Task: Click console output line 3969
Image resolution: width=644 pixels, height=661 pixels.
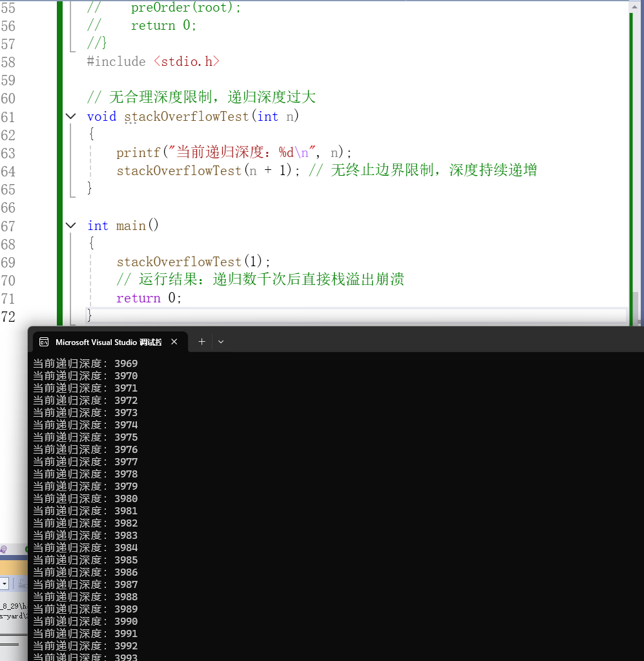Action: tap(85, 363)
